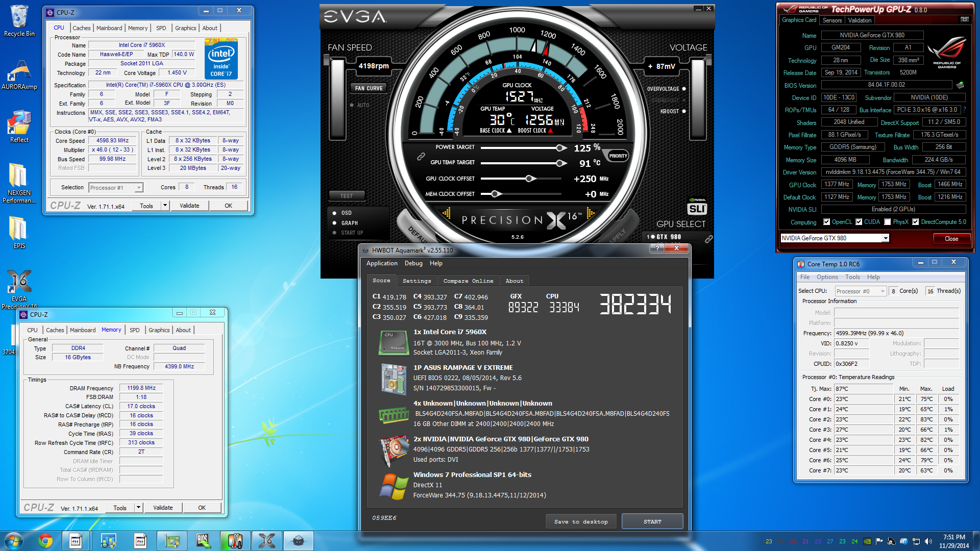Click the link icon beside Power Target
This screenshot has width=980, height=551.
point(421,156)
